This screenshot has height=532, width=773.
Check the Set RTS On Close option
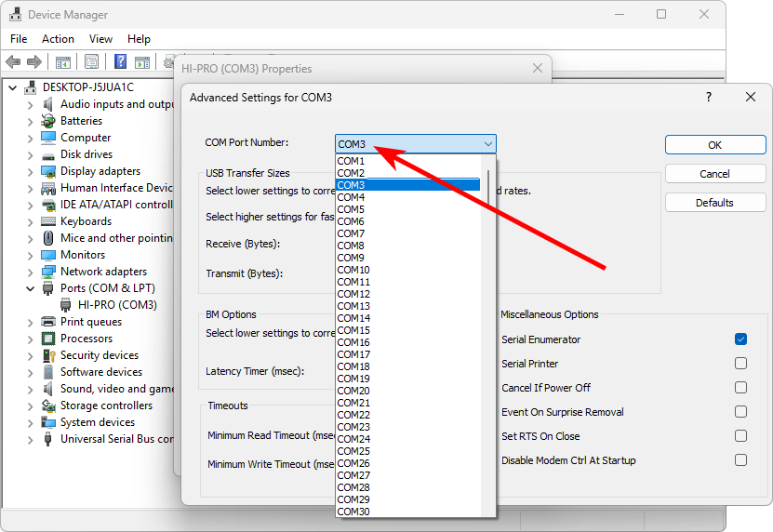click(740, 436)
